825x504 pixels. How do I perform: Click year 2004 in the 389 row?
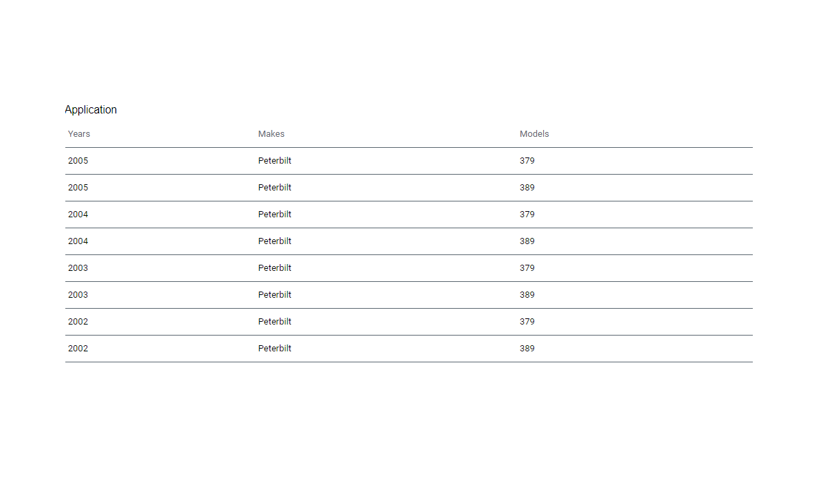[78, 241]
